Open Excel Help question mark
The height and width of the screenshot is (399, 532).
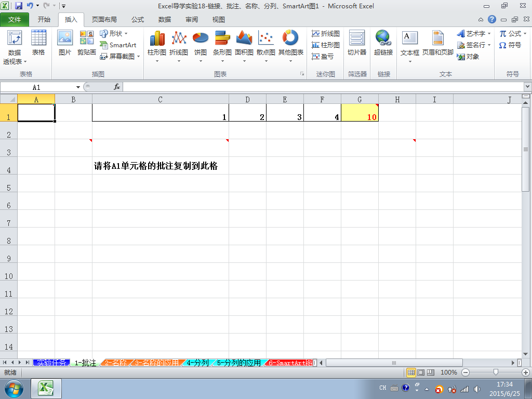(x=492, y=19)
